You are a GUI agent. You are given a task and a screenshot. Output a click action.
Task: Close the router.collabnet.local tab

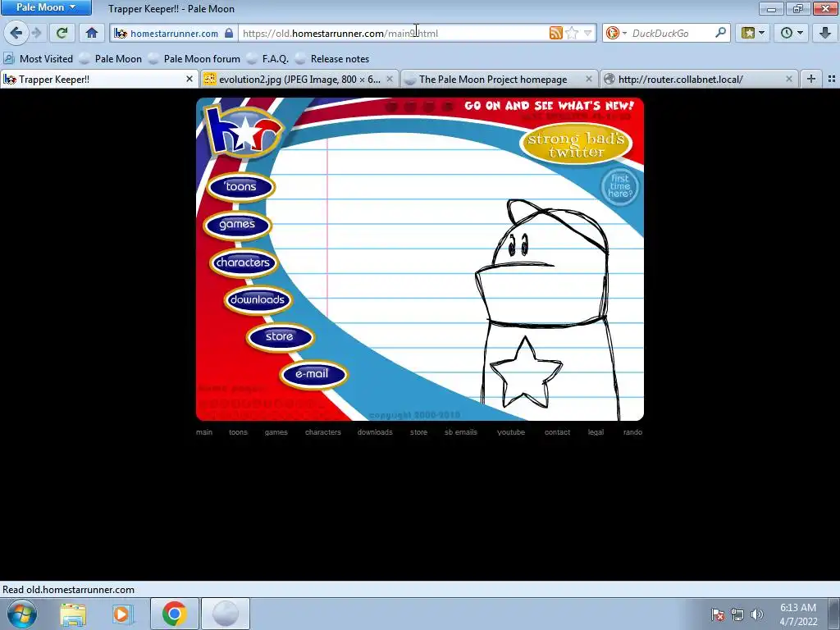(788, 80)
